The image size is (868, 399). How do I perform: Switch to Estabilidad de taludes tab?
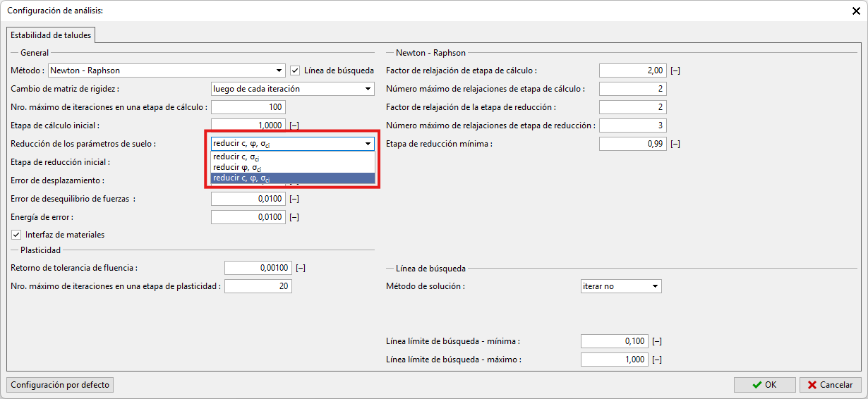(x=51, y=35)
